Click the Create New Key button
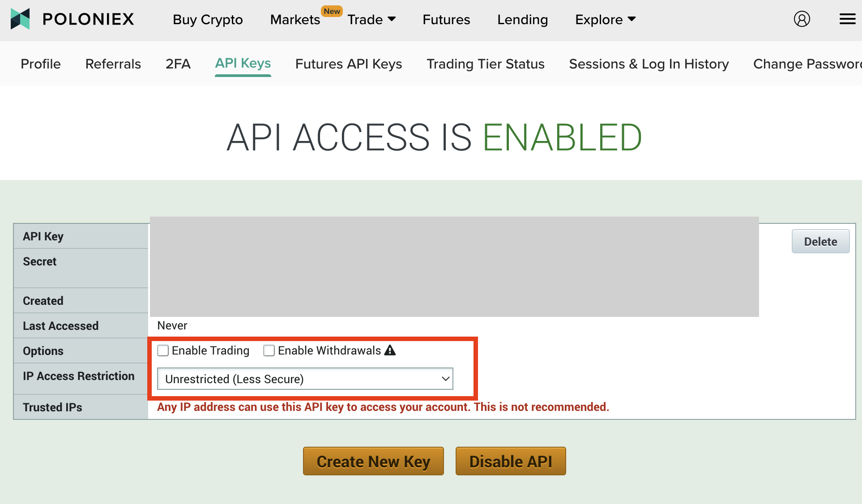862x504 pixels. pyautogui.click(x=373, y=461)
